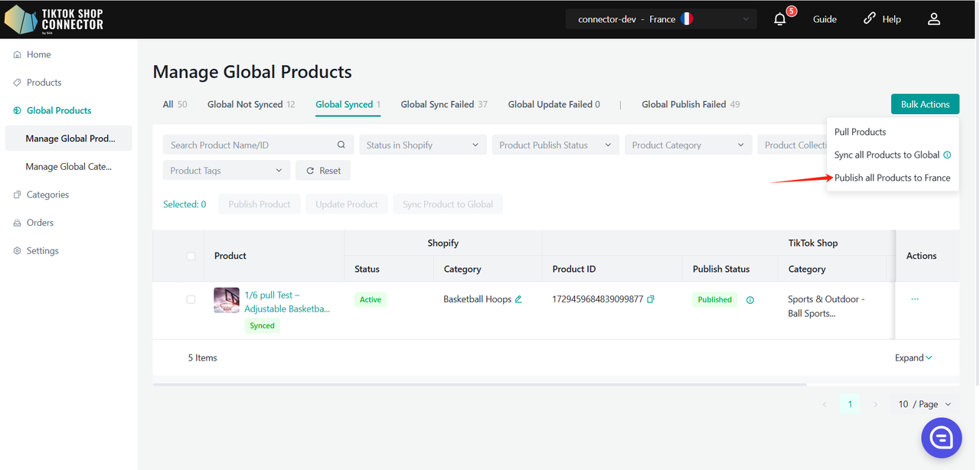Click the search magnifier icon
This screenshot has width=980, height=470.
click(x=341, y=145)
